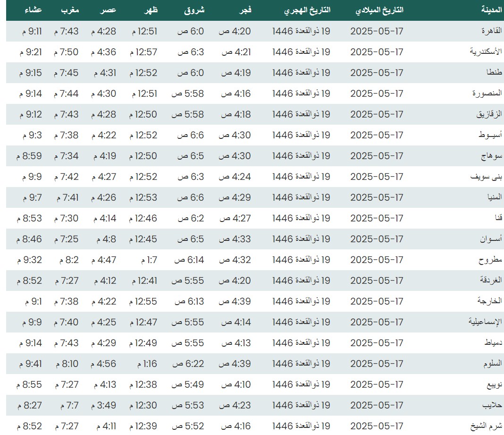Click the Hijri date in سوهاج row

pos(301,156)
